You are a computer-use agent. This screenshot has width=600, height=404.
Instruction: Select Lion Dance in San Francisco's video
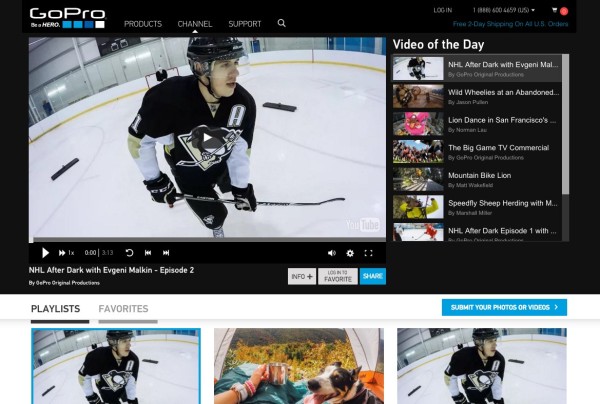coord(477,124)
